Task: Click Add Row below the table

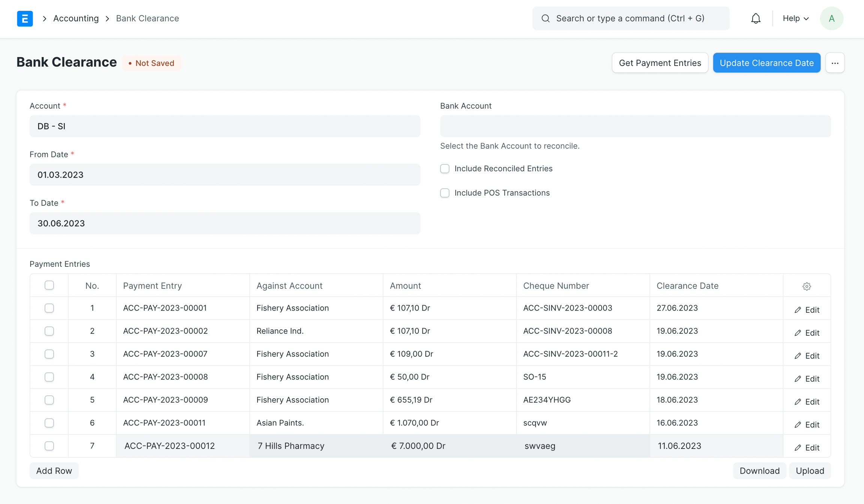Action: [x=54, y=471]
